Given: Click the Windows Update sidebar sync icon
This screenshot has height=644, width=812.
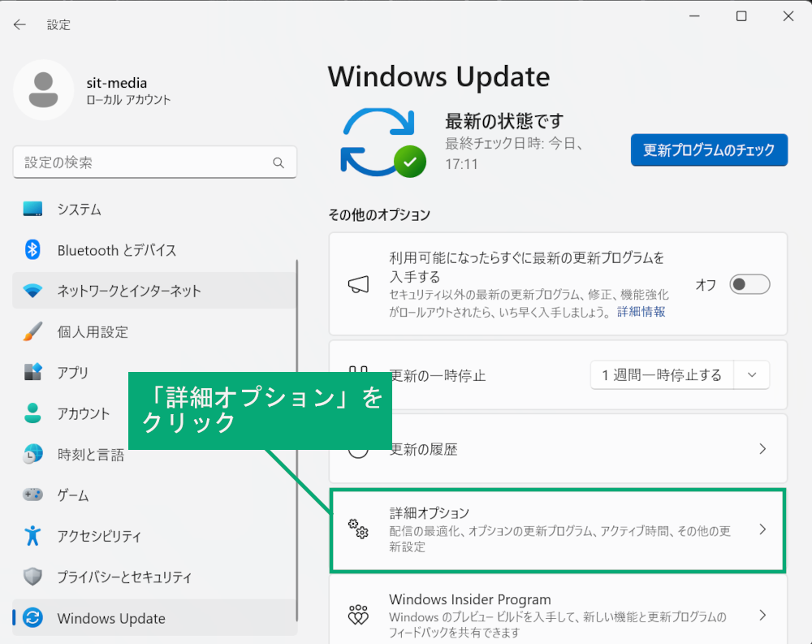Looking at the screenshot, I should coord(32,617).
